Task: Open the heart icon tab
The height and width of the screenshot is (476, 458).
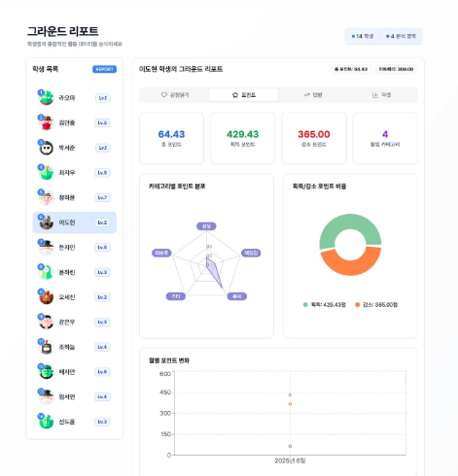Action: (175, 95)
